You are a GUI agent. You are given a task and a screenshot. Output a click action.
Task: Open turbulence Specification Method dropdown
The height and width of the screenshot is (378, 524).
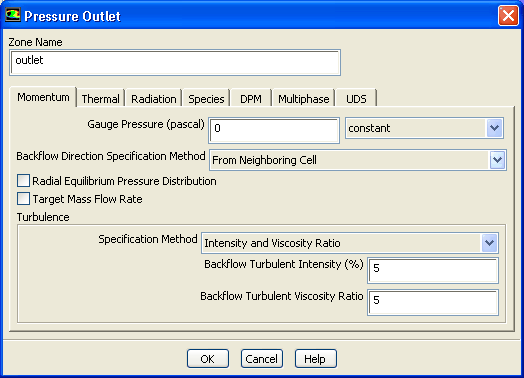click(350, 243)
